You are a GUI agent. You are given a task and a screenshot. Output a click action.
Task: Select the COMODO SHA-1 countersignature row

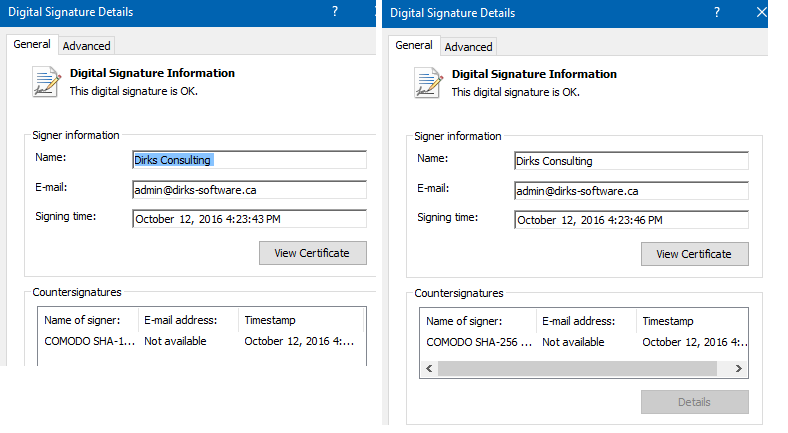click(x=202, y=341)
